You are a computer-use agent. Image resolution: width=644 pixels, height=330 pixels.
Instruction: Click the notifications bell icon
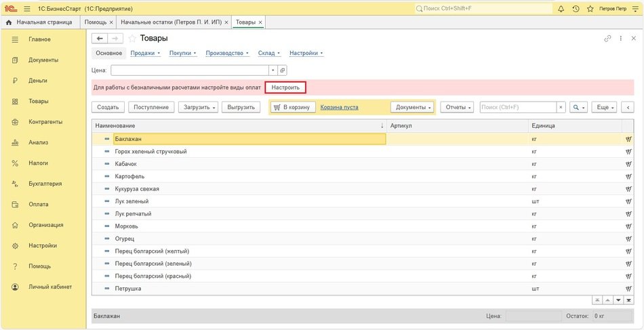coord(561,9)
